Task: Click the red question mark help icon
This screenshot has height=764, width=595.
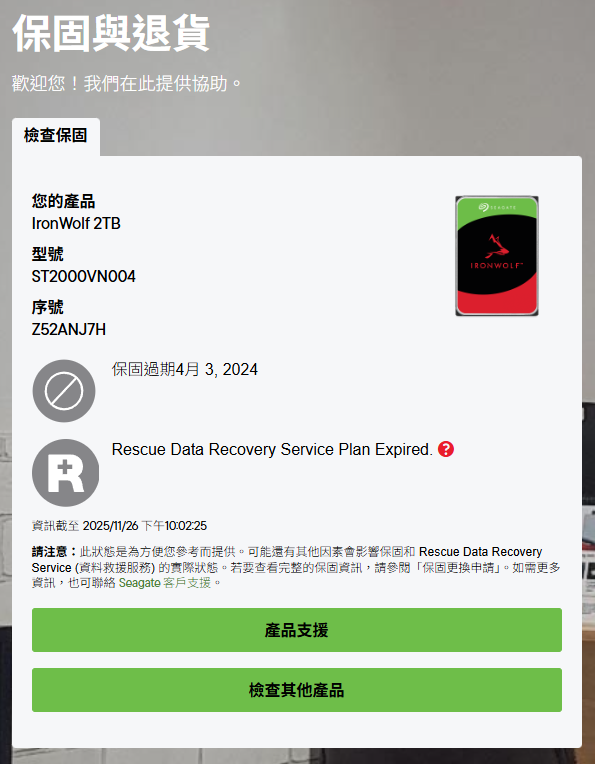Action: [x=445, y=449]
